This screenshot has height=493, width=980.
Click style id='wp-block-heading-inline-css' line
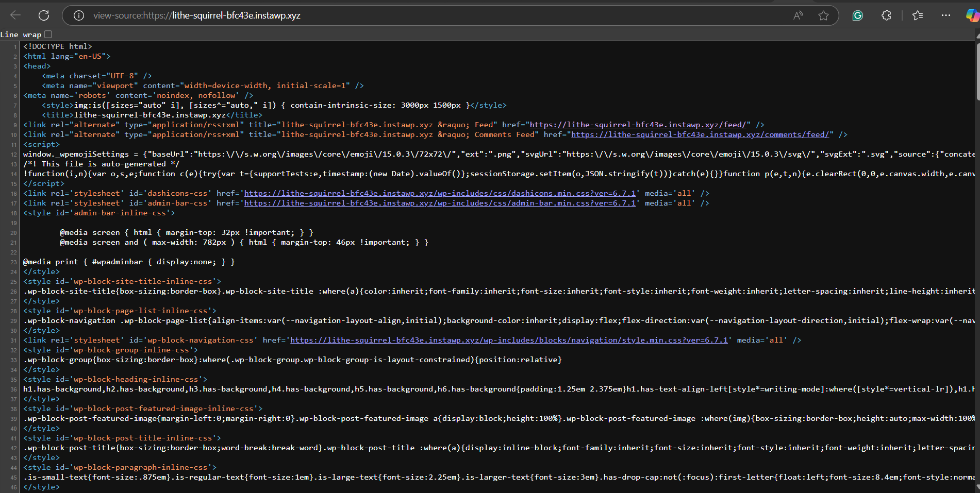(115, 379)
